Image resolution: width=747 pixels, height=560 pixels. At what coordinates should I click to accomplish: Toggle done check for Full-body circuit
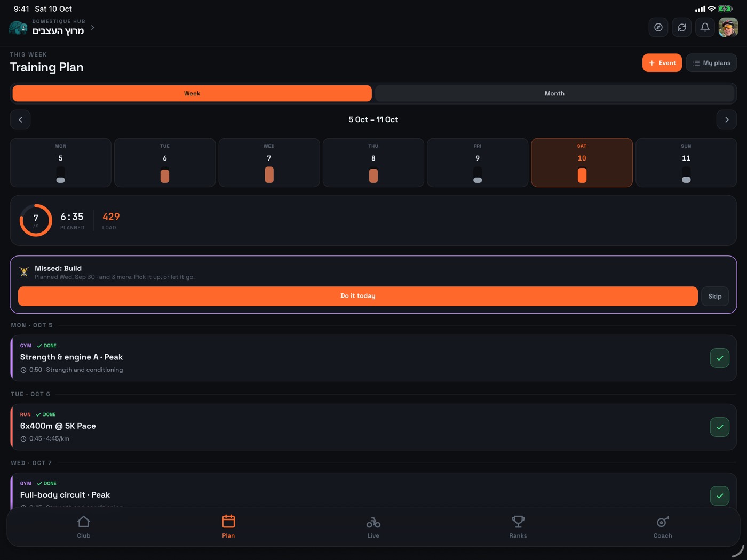(x=720, y=496)
